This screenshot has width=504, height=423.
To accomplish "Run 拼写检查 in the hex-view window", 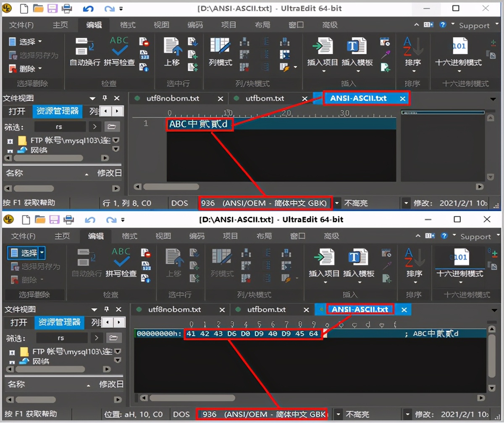I will click(x=121, y=263).
